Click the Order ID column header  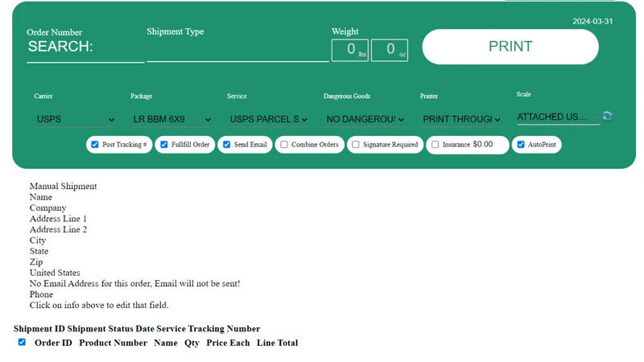[53, 343]
